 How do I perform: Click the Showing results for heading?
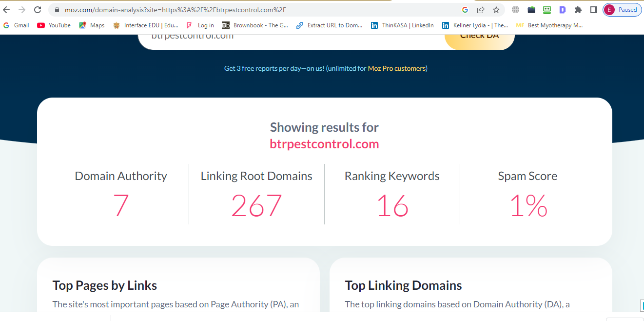tap(324, 127)
